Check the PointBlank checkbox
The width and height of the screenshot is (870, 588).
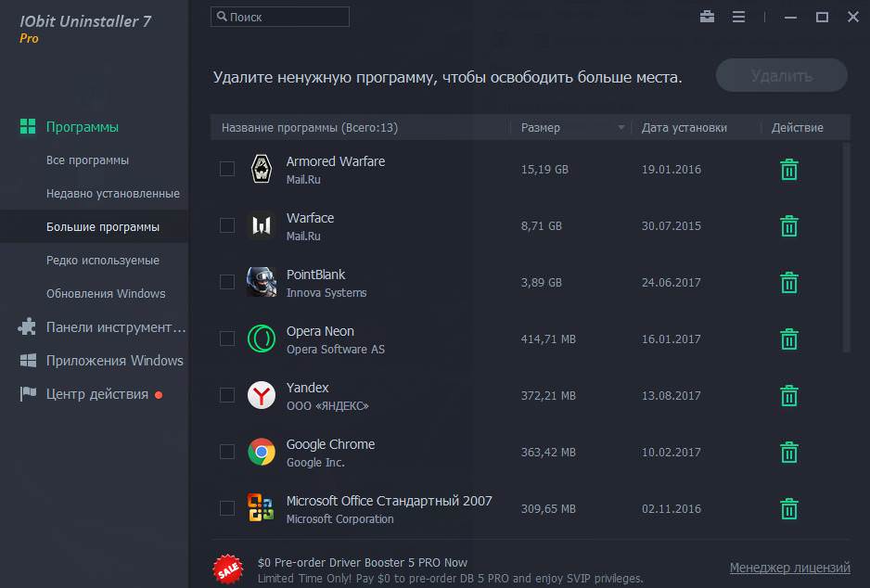coord(227,282)
